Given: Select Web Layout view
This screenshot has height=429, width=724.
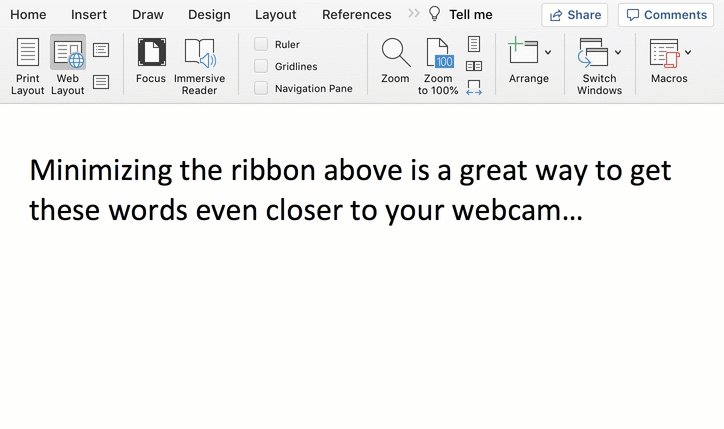Looking at the screenshot, I should pos(68,66).
